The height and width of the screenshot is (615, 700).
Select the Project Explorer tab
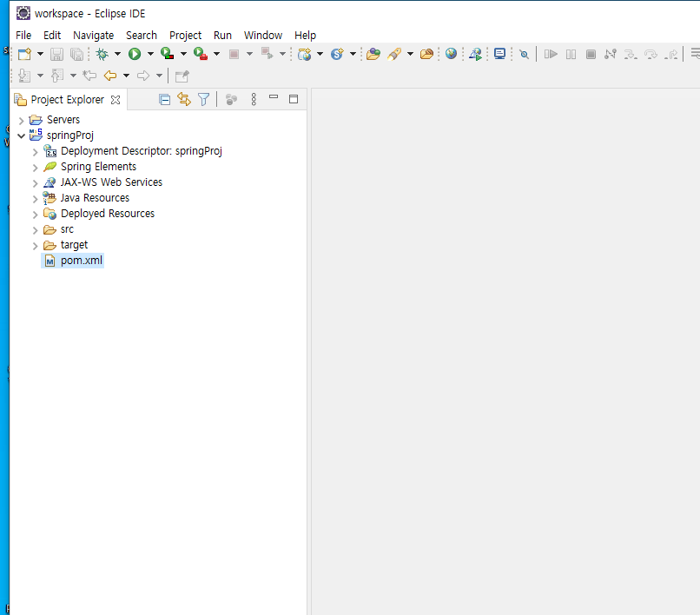pyautogui.click(x=68, y=99)
